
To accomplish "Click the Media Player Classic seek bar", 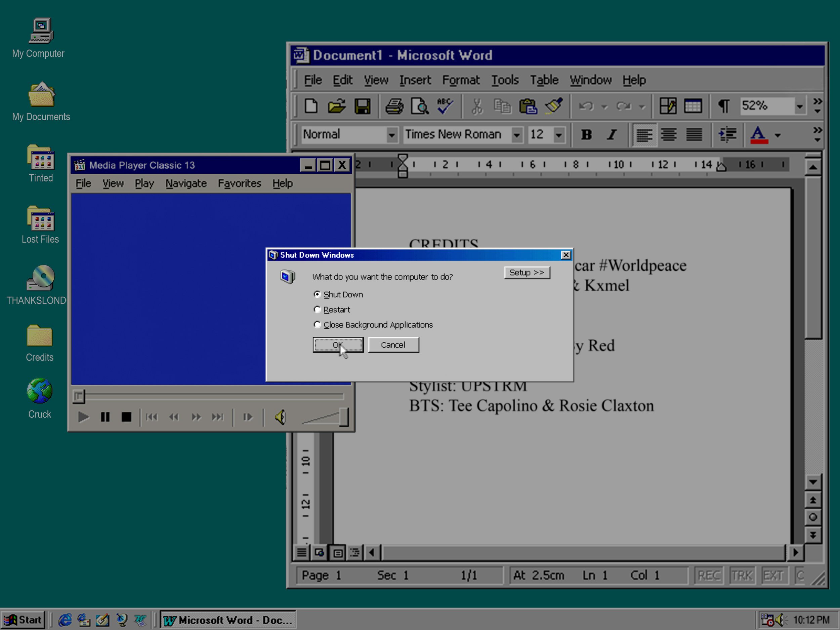I will click(208, 396).
